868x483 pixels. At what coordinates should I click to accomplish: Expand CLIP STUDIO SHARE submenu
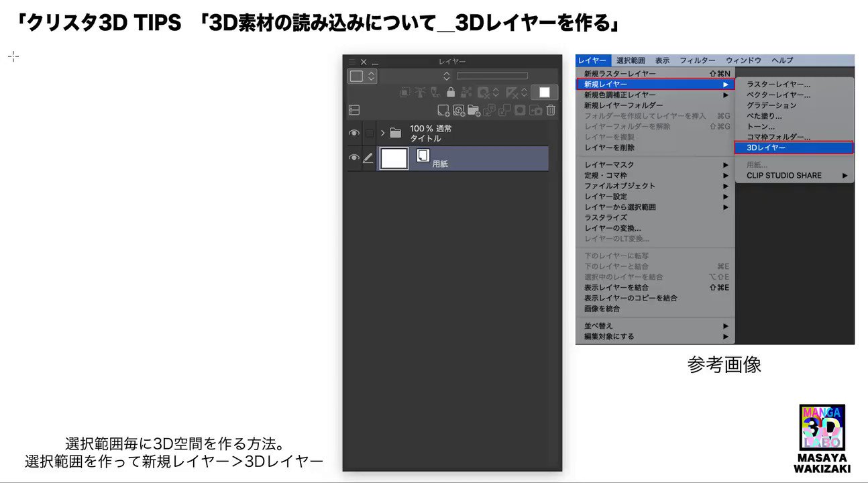(795, 176)
